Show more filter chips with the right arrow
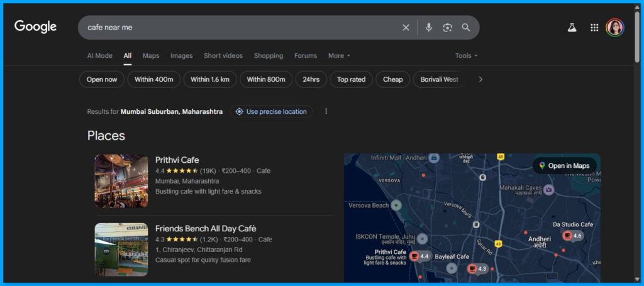This screenshot has width=644, height=286. (480, 79)
